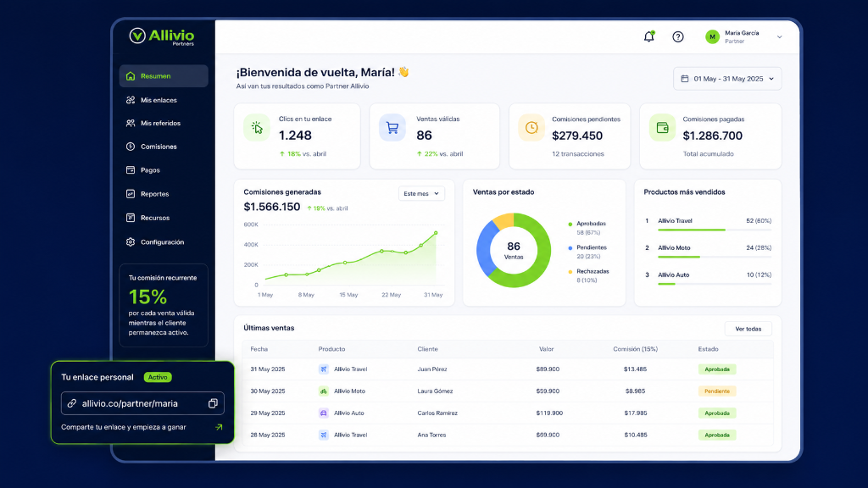This screenshot has height=488, width=868.
Task: Click the green arrow beside Comparte tu enlace
Action: tap(220, 427)
